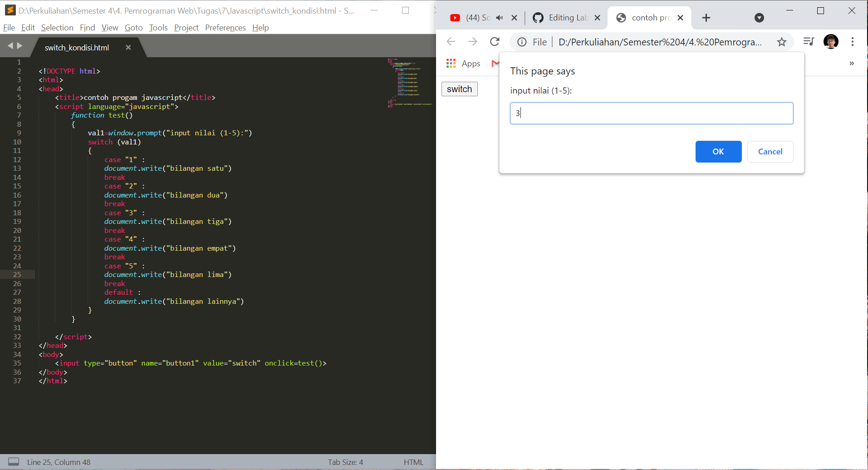Image resolution: width=868 pixels, height=470 pixels.
Task: Mute the playing YouTube tab
Action: (500, 18)
